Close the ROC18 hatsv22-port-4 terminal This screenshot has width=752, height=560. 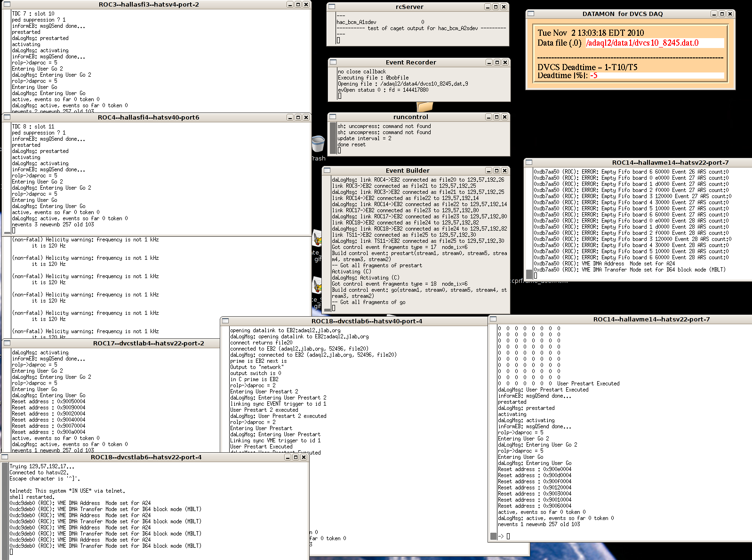[304, 457]
